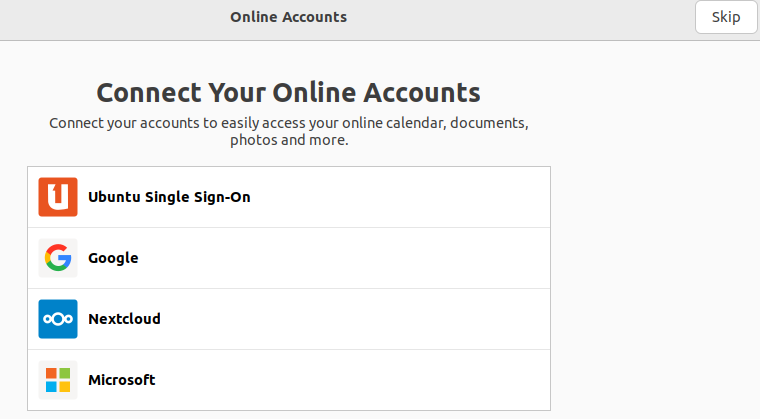
Task: Choose the Google account label
Action: pos(113,258)
